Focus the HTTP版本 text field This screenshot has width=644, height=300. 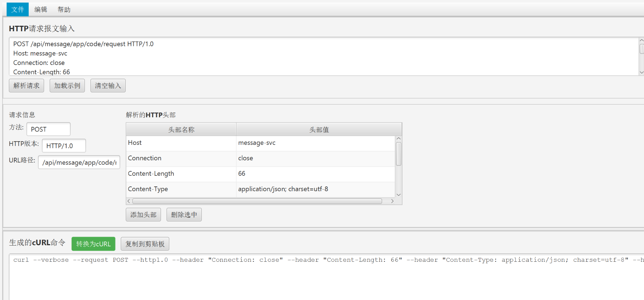[64, 146]
